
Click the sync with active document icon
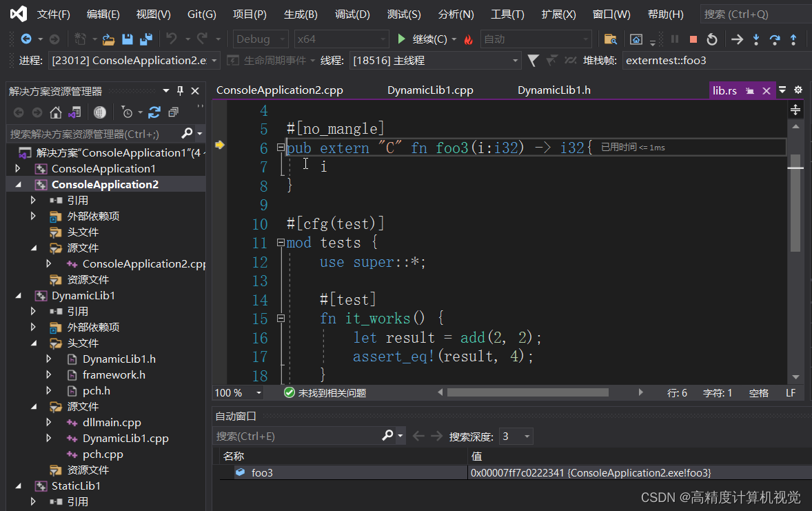point(154,112)
